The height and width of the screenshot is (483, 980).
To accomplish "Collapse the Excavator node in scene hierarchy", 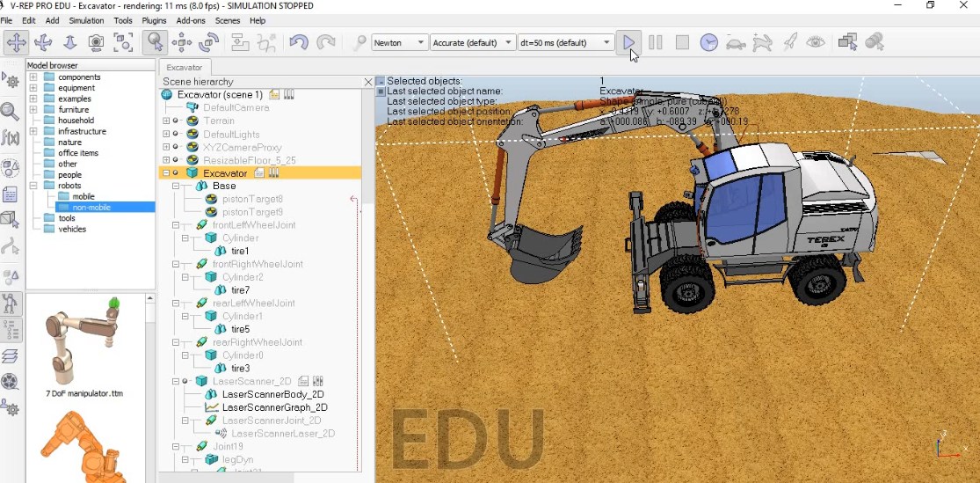I will coord(166,173).
